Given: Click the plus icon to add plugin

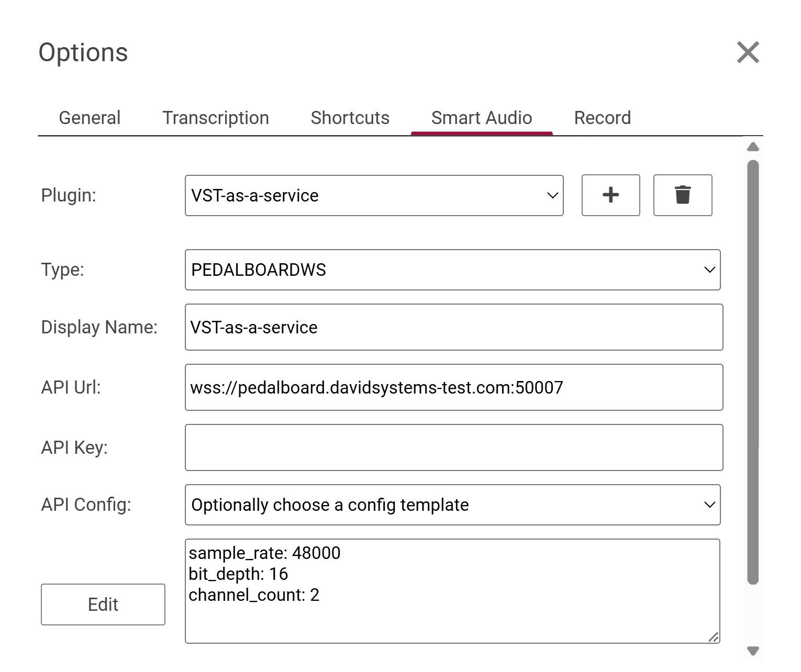Looking at the screenshot, I should tap(610, 195).
